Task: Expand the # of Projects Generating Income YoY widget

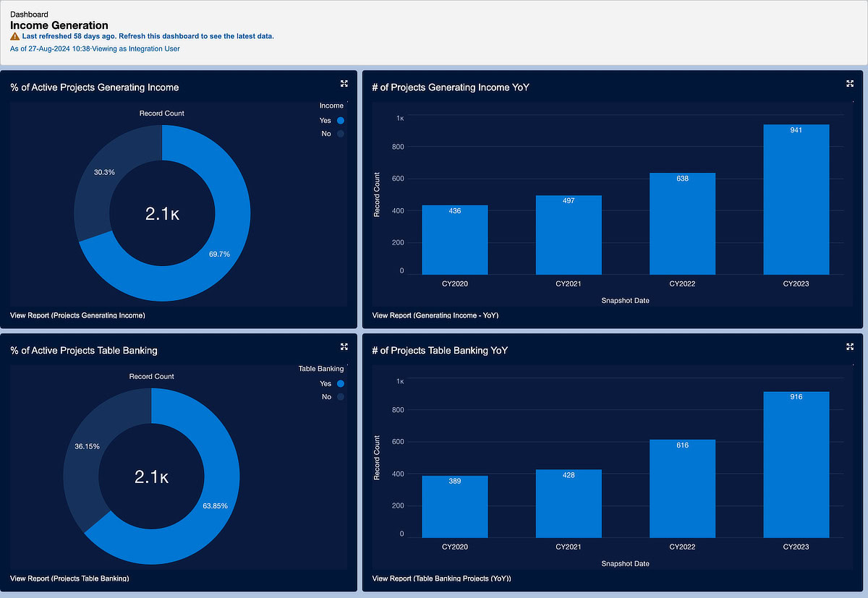Action: [x=850, y=84]
